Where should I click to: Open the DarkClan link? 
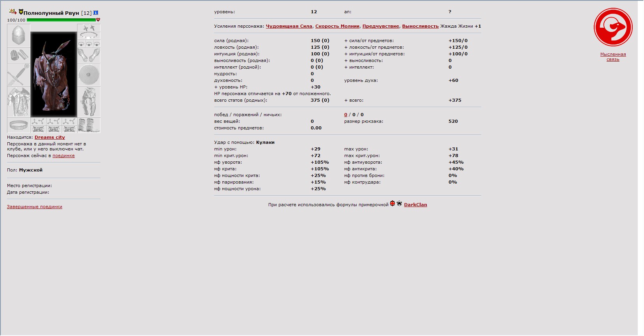415,205
